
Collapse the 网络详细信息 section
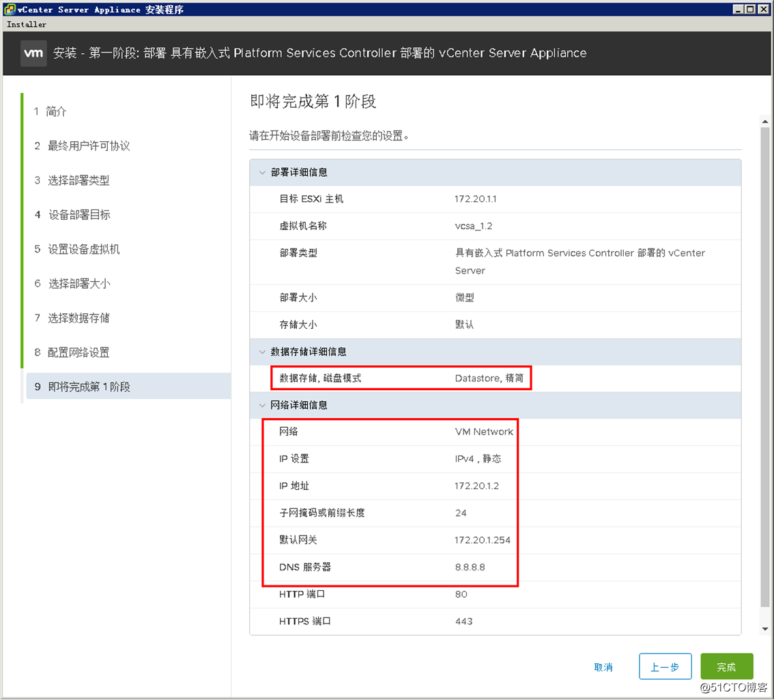coord(262,405)
